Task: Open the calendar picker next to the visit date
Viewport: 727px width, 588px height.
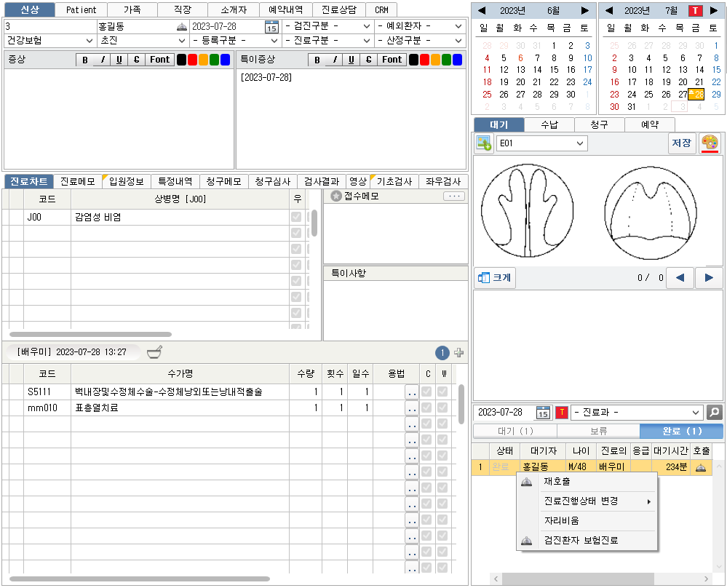Action: point(271,26)
